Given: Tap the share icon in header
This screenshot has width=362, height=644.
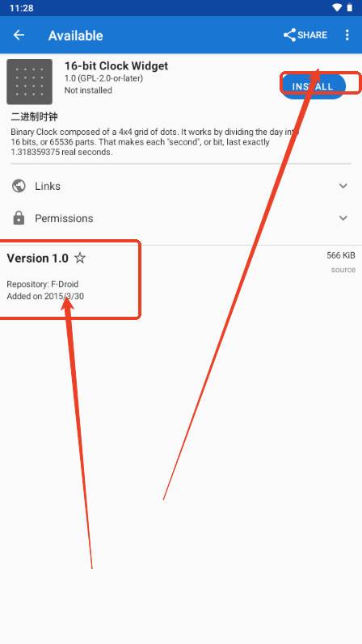Looking at the screenshot, I should click(290, 35).
